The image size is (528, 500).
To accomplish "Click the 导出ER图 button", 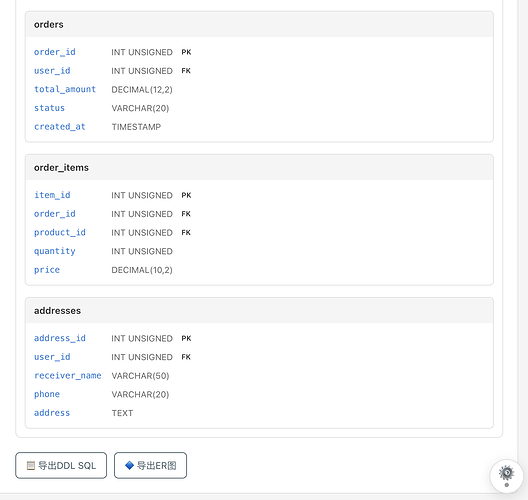I will (x=150, y=465).
